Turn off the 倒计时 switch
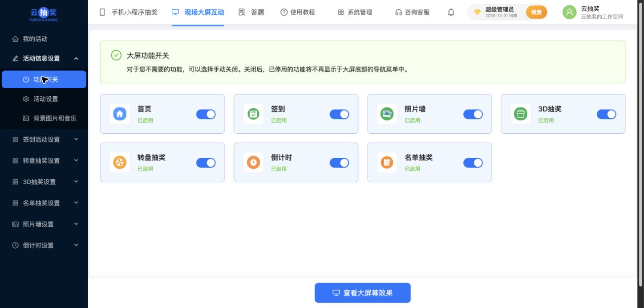 339,163
